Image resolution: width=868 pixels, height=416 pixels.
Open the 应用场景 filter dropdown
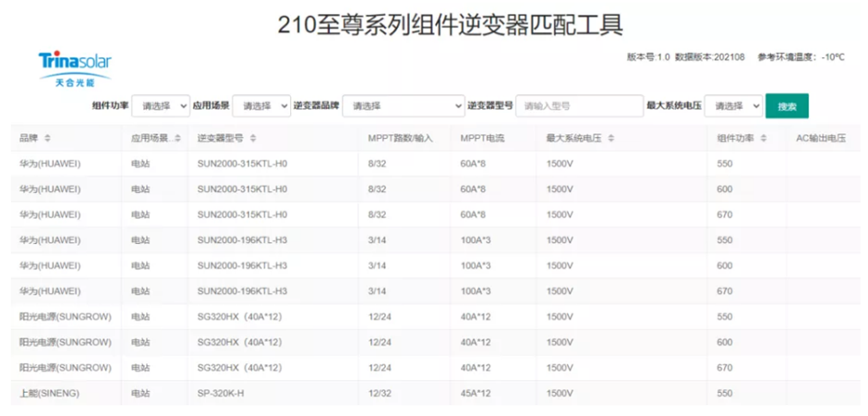261,106
